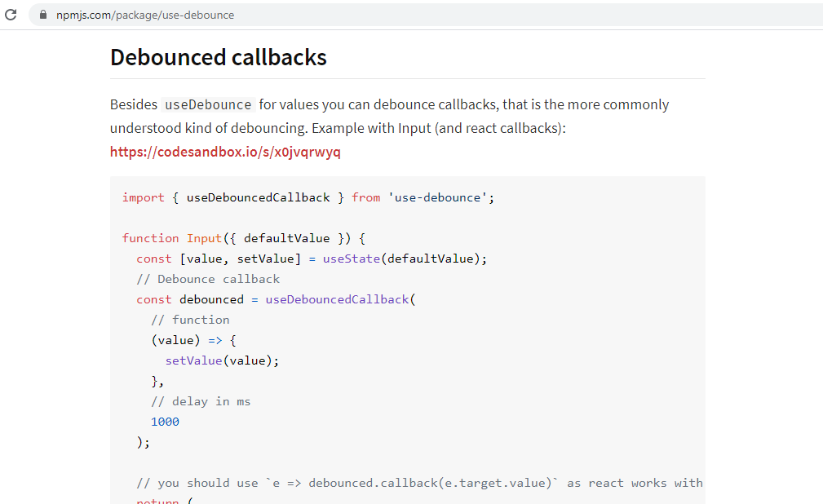
Task: Click the Input function name in code
Action: point(204,238)
